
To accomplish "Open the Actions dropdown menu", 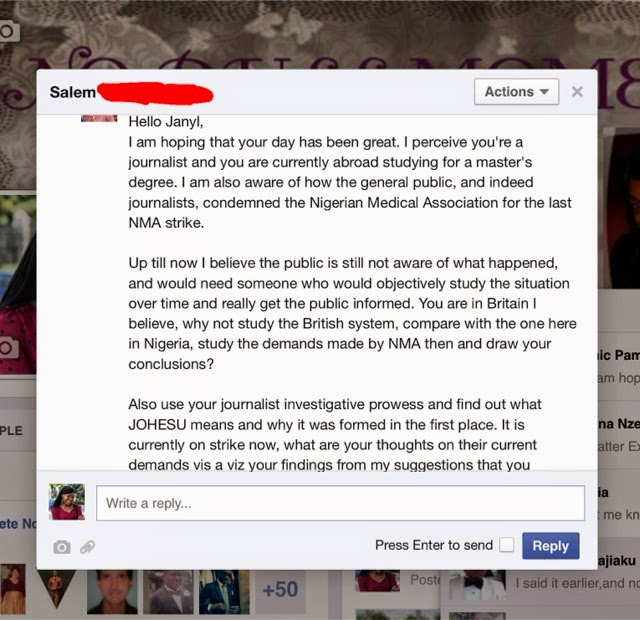I will 516,92.
